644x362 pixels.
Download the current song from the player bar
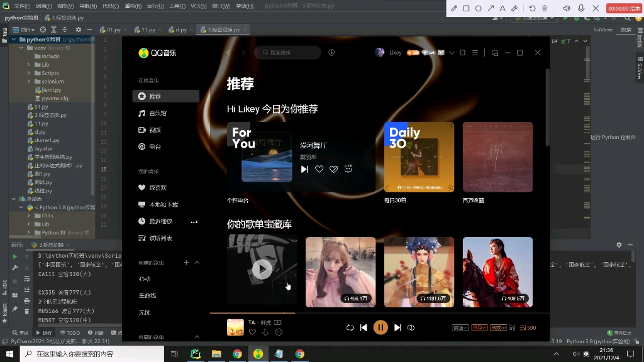point(266,332)
